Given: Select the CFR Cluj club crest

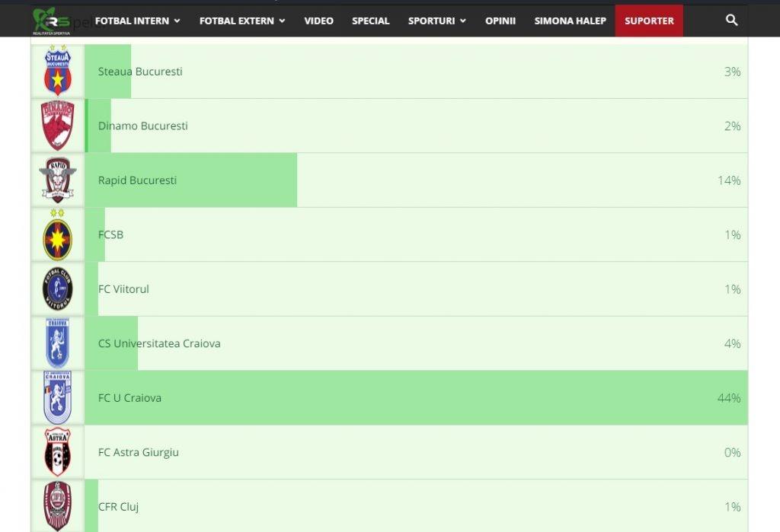Looking at the screenshot, I should point(58,506).
